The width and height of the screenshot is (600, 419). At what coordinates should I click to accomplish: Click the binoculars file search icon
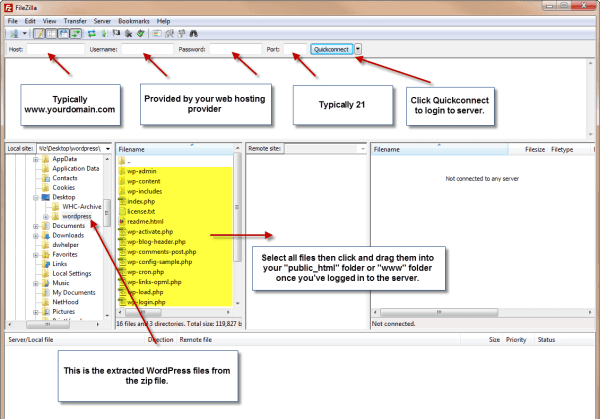coord(194,34)
